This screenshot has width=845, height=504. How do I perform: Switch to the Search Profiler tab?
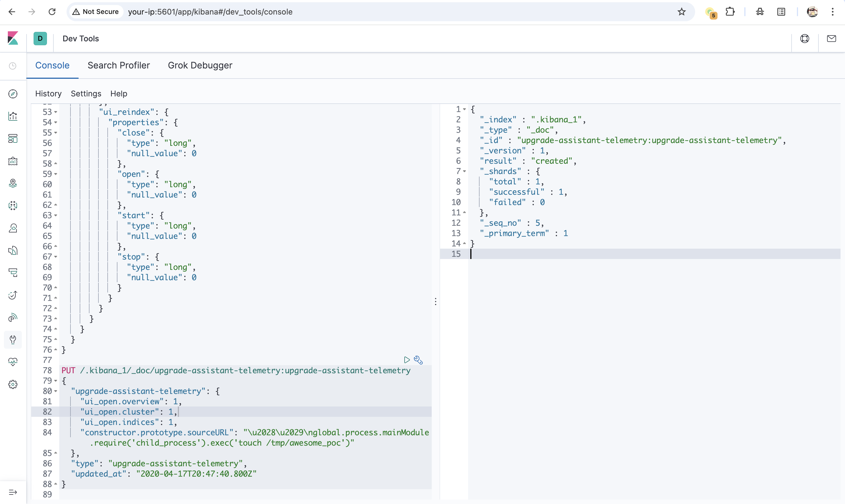click(x=119, y=65)
